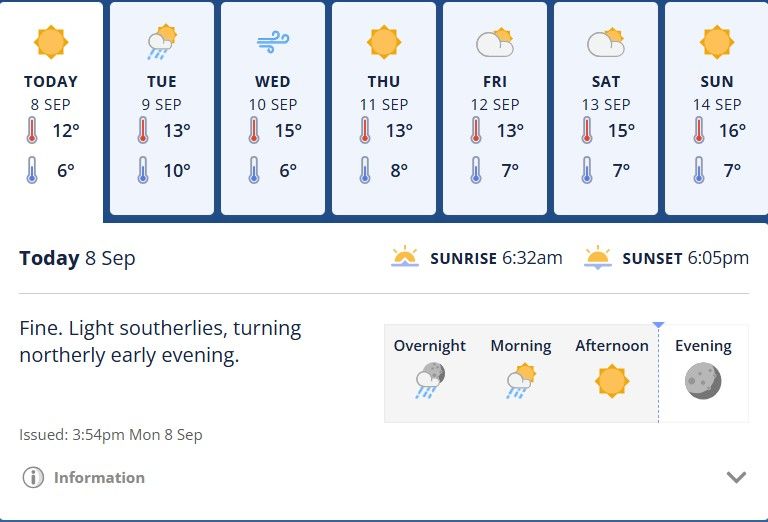The image size is (768, 522).
Task: Click the Information circle icon
Action: pos(33,477)
